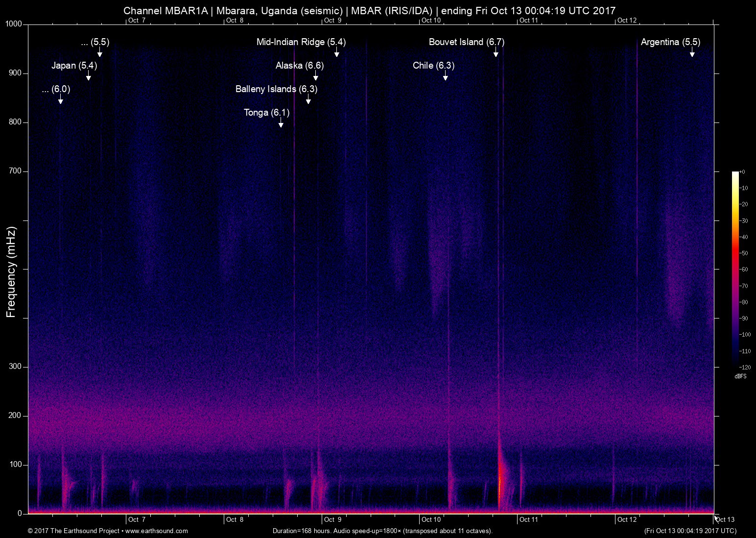
Task: Click the Oct 7 tick mark label
Action: click(x=137, y=520)
